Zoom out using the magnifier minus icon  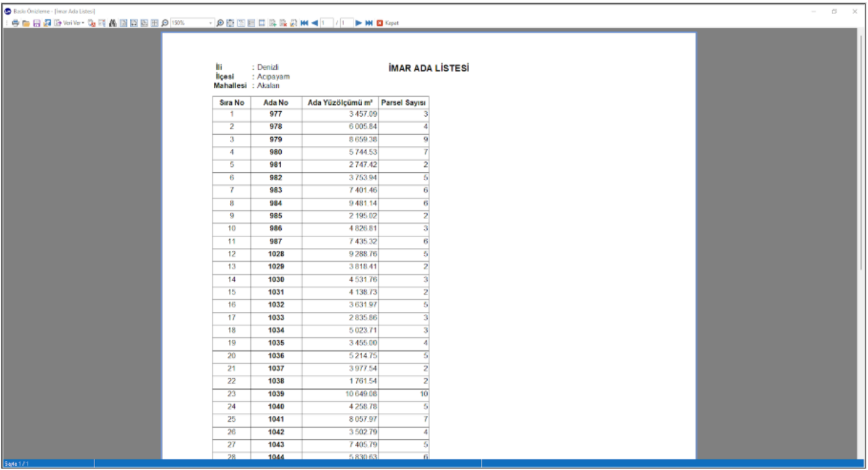[164, 23]
